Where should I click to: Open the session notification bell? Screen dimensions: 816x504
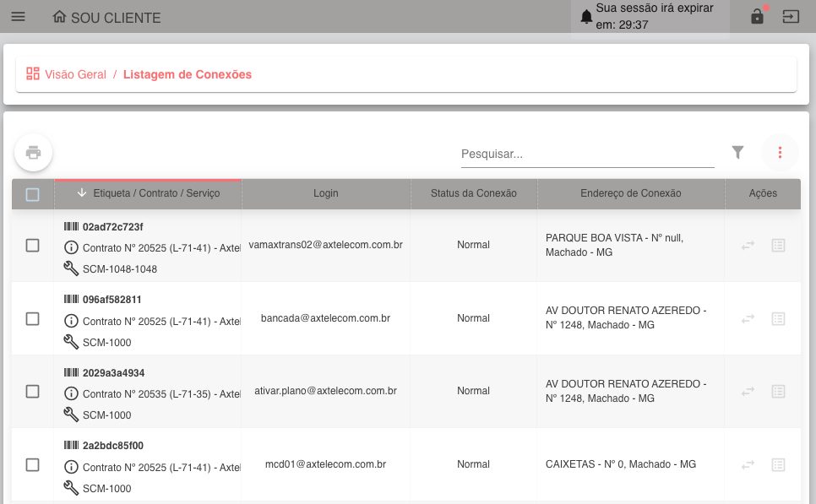[586, 17]
